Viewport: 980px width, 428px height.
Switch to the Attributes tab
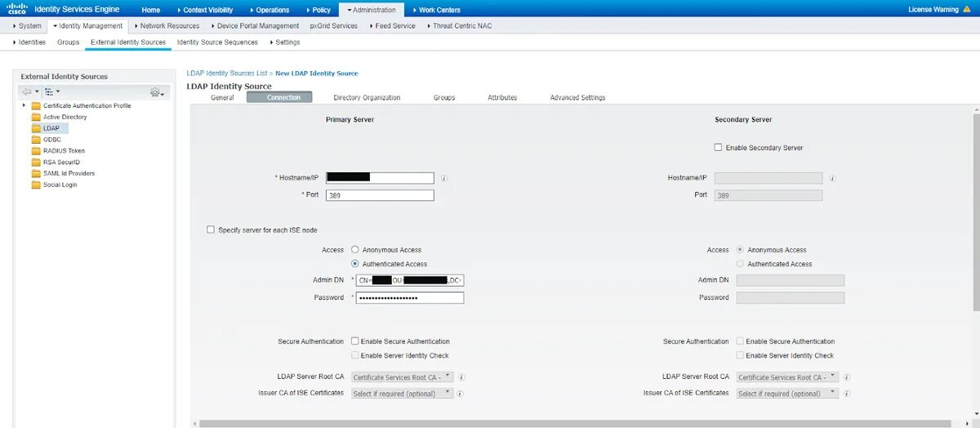(502, 97)
